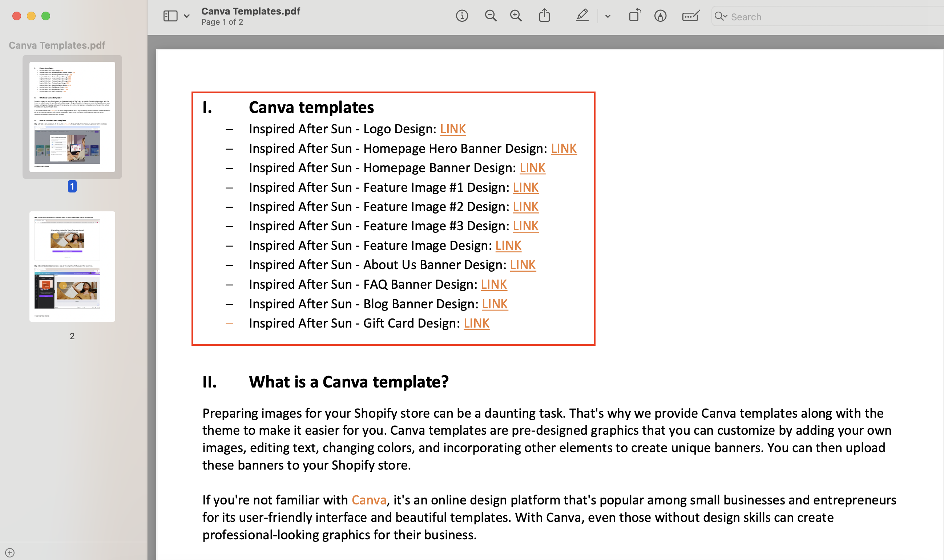Expand the highlight color dropdown arrow
The height and width of the screenshot is (560, 944).
608,16
